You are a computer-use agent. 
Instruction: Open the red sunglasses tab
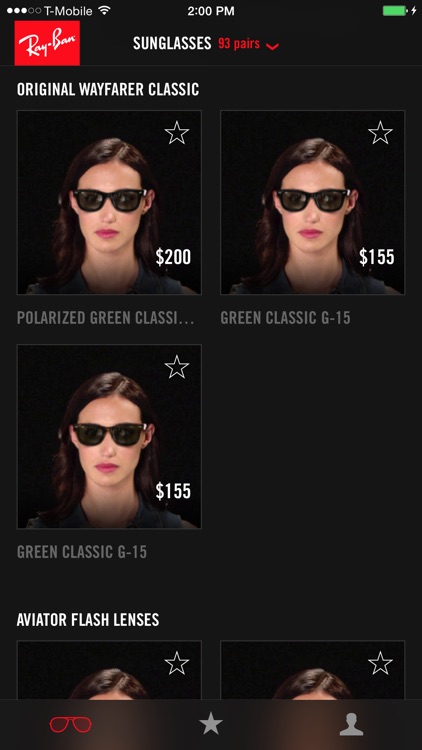[70, 724]
